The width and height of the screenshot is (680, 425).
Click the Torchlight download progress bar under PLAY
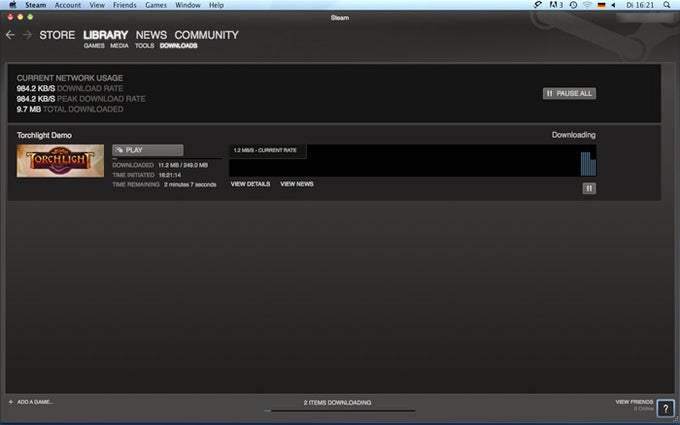[167, 159]
